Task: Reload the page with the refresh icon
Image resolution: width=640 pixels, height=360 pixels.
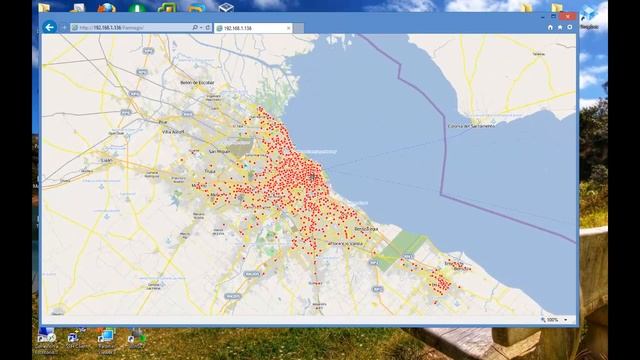Action: pyautogui.click(x=207, y=27)
